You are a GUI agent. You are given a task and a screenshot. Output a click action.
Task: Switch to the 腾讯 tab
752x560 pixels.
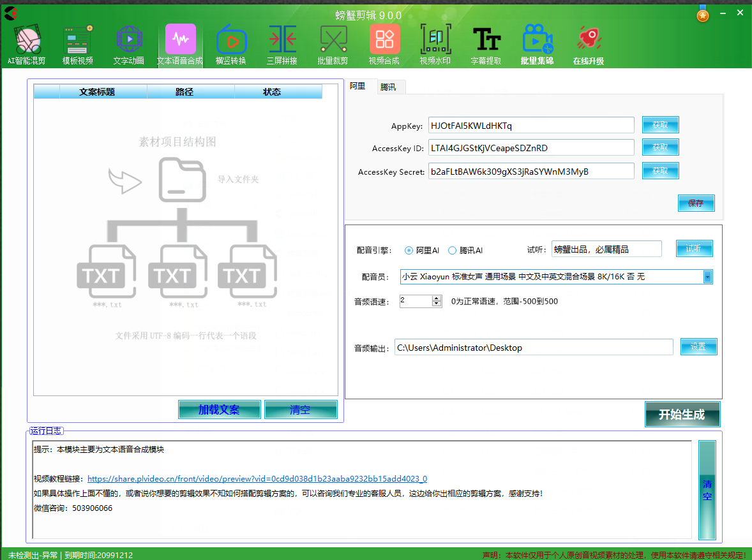388,87
